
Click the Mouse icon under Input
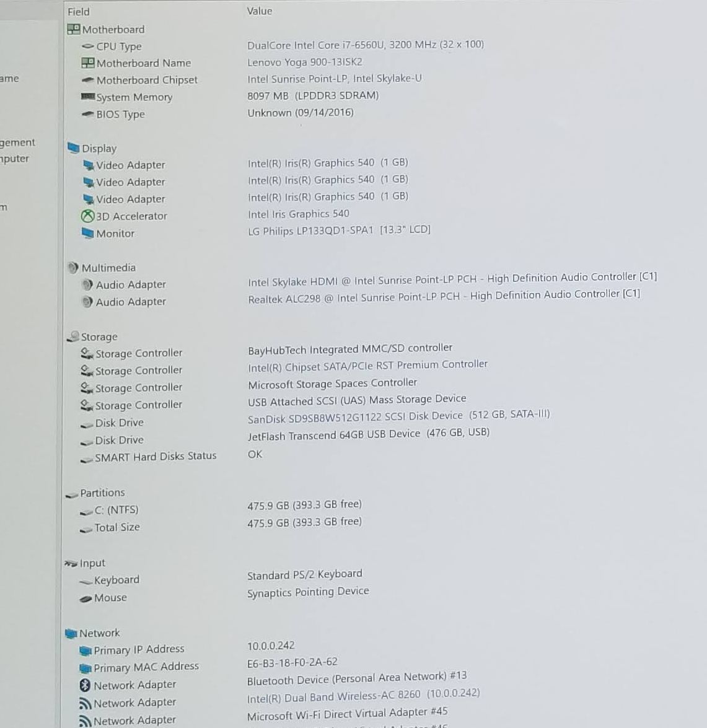(86, 599)
